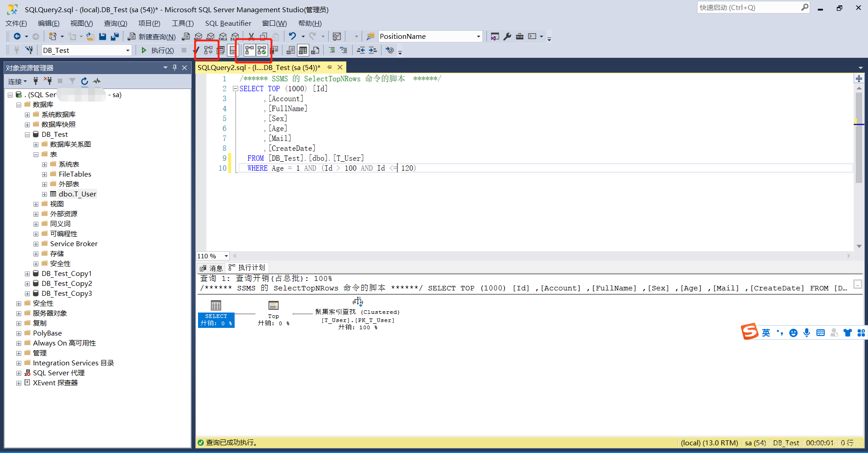868x453 pixels.
Task: Click the Decrease Indent icon
Action: (361, 50)
